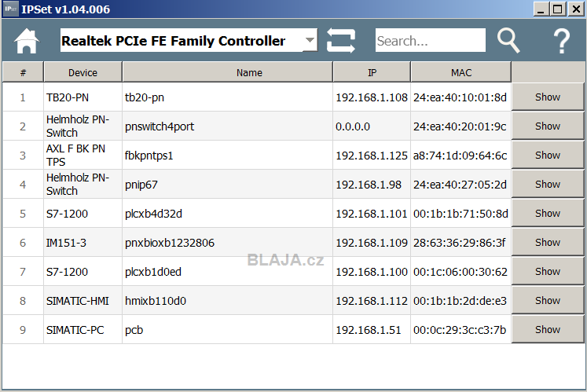Viewport: 587px width, 392px height.
Task: Select the Realtek PCIe FE Family Controller combo box
Action: click(189, 40)
